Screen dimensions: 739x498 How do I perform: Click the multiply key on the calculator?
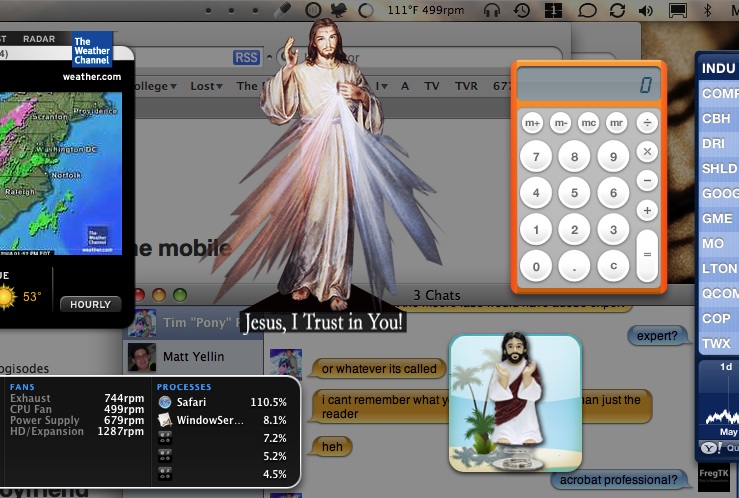click(647, 152)
